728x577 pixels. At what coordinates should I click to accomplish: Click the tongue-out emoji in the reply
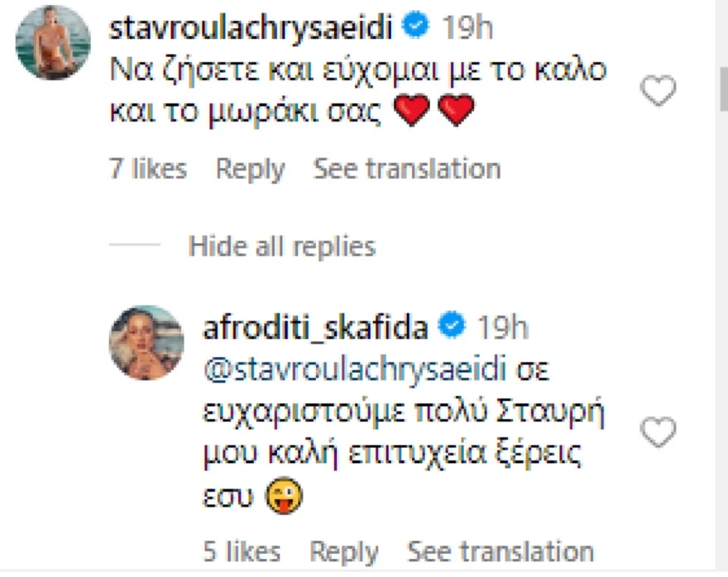285,496
